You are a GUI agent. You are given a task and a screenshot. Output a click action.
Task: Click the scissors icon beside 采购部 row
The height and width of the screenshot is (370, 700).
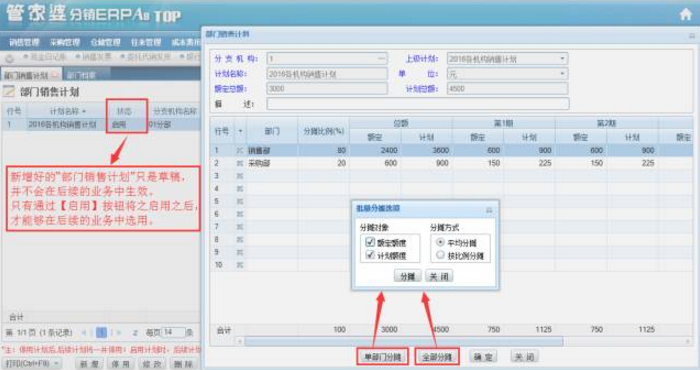click(x=240, y=164)
